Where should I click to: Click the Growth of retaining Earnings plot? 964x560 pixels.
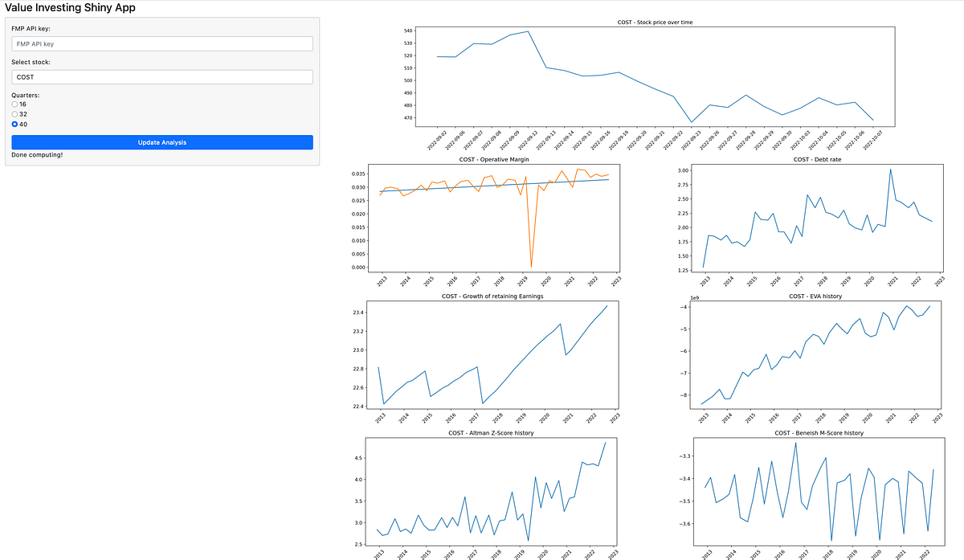[x=494, y=354]
